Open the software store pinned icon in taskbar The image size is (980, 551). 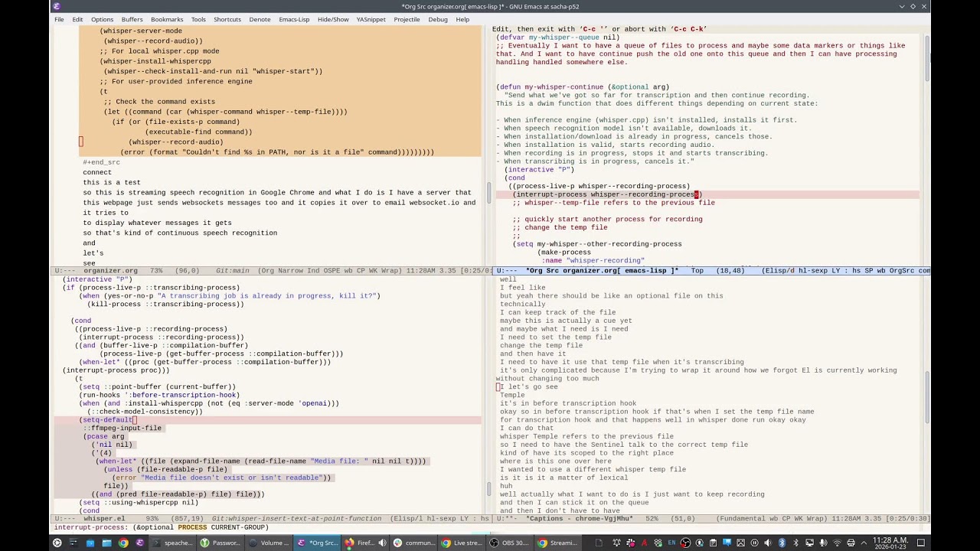pyautogui.click(x=90, y=543)
